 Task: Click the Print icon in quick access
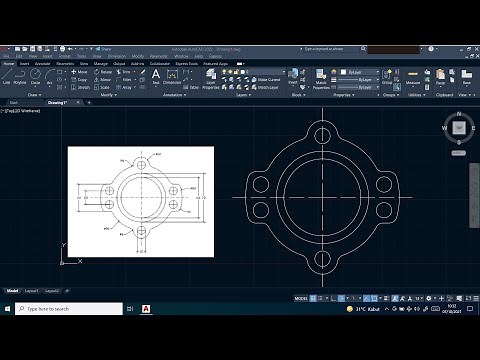point(62,49)
